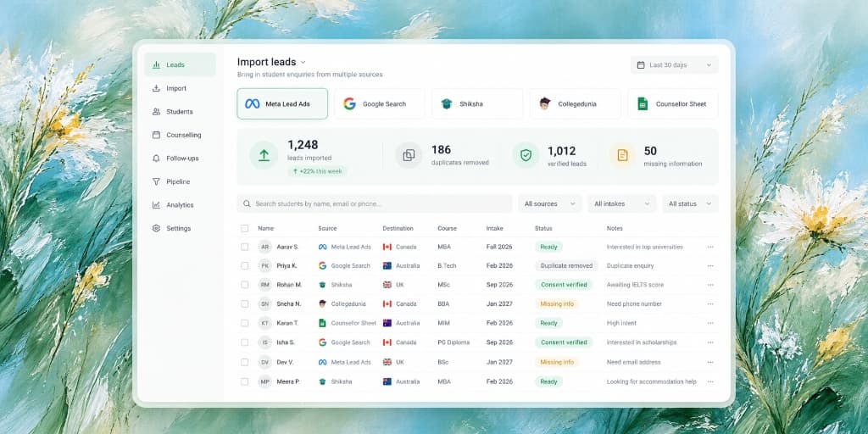Click the DV avatar for Dev V.
Viewport: 868px width, 434px height.
point(265,362)
